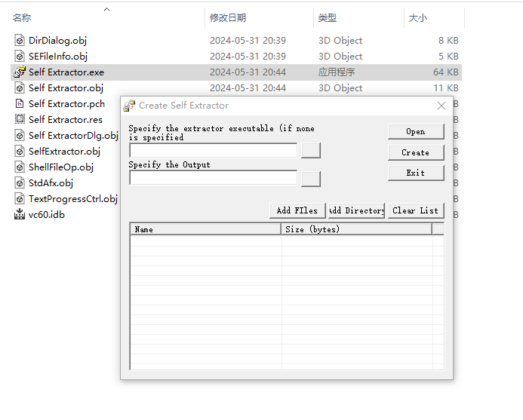Click the Exit button in dialog
The image size is (523, 420).
coord(416,173)
